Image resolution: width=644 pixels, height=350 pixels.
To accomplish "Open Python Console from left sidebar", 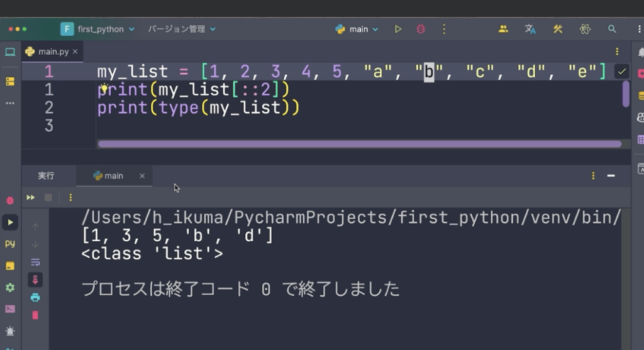I will [10, 244].
